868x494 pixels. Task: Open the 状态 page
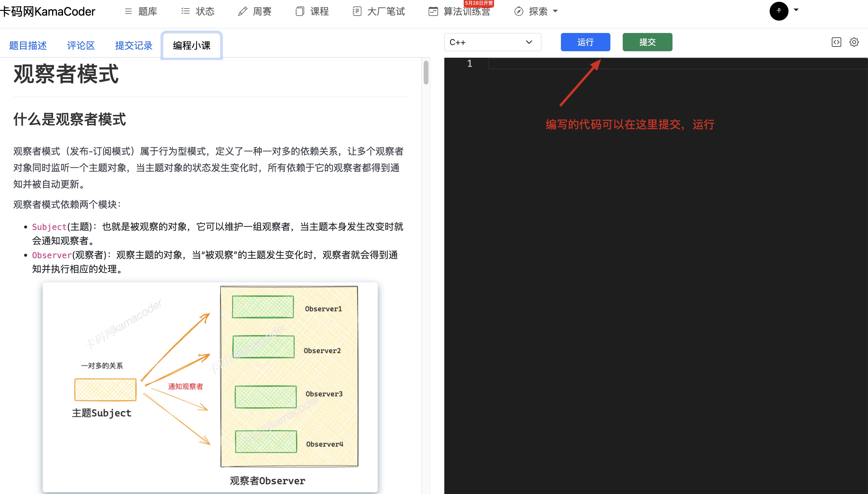pyautogui.click(x=205, y=11)
